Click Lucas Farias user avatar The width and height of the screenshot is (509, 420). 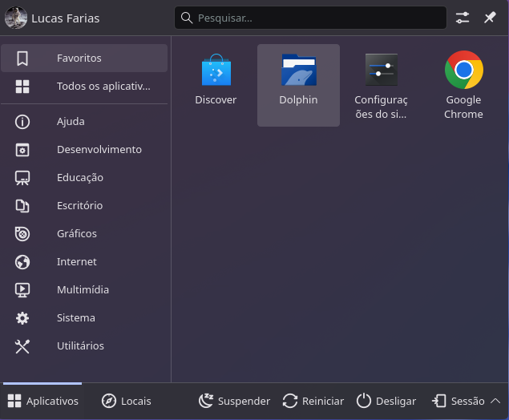[x=16, y=18]
